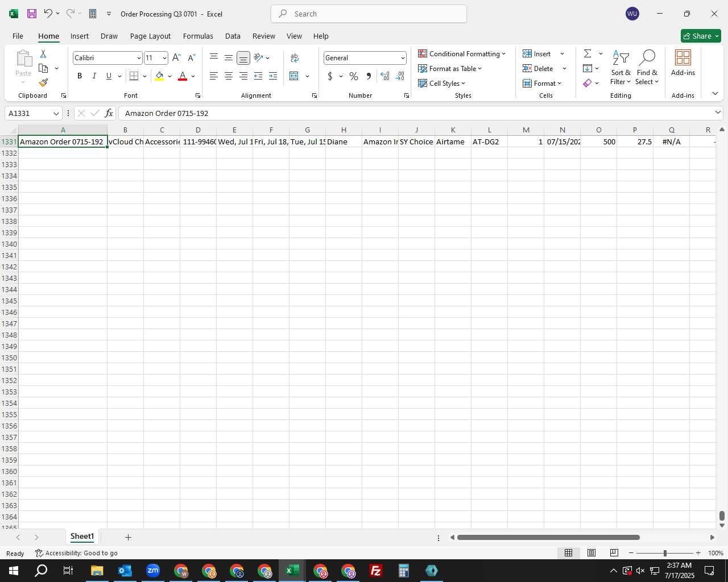Click the Cut scissors icon
This screenshot has height=582, width=728.
[43, 53]
